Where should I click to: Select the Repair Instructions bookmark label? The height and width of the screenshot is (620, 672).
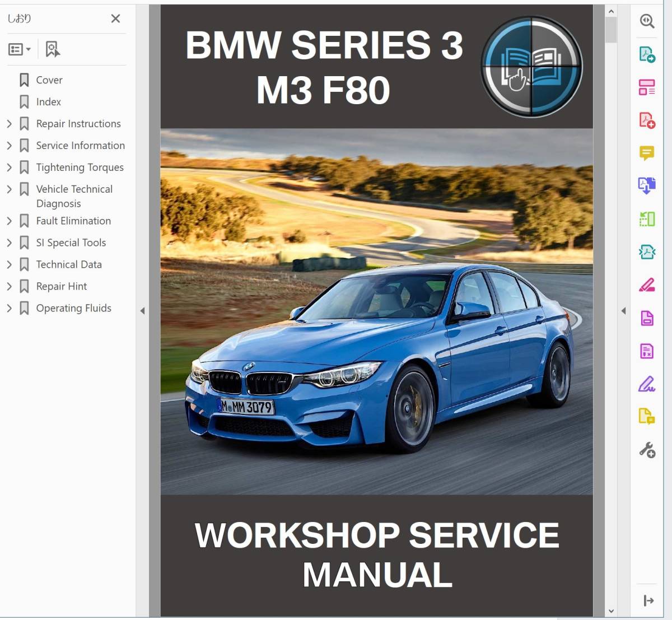click(78, 124)
